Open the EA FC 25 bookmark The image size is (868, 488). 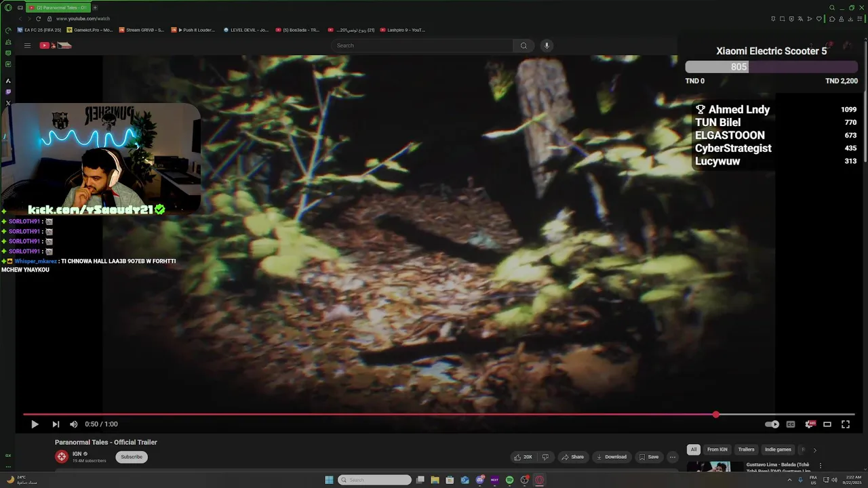click(39, 30)
